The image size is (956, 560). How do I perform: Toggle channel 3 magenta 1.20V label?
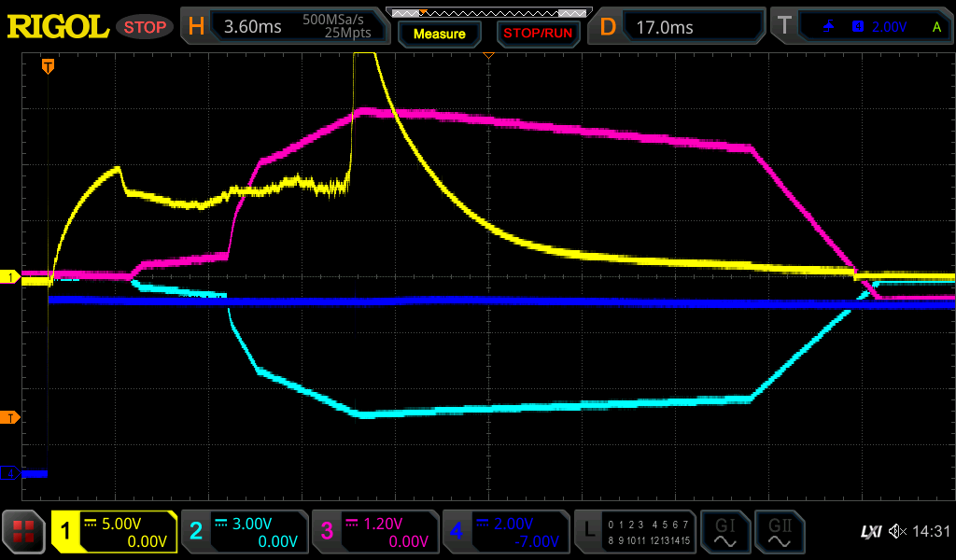(x=373, y=532)
